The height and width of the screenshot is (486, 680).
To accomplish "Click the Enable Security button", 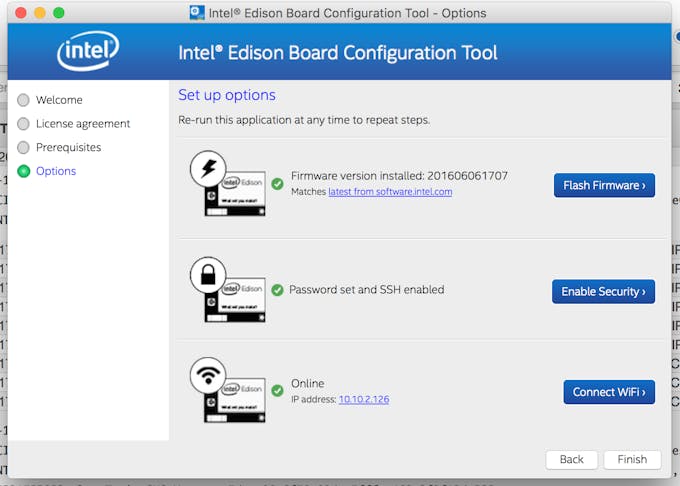I will (x=603, y=291).
